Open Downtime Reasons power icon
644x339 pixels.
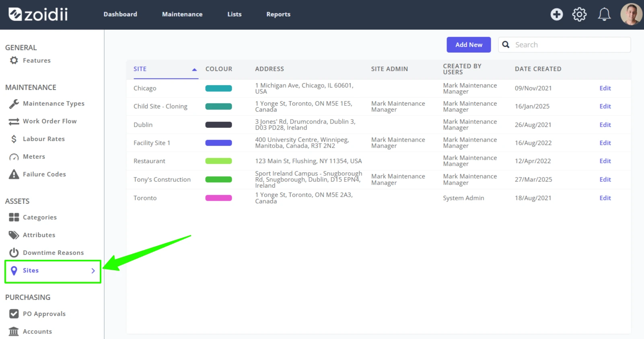point(14,253)
